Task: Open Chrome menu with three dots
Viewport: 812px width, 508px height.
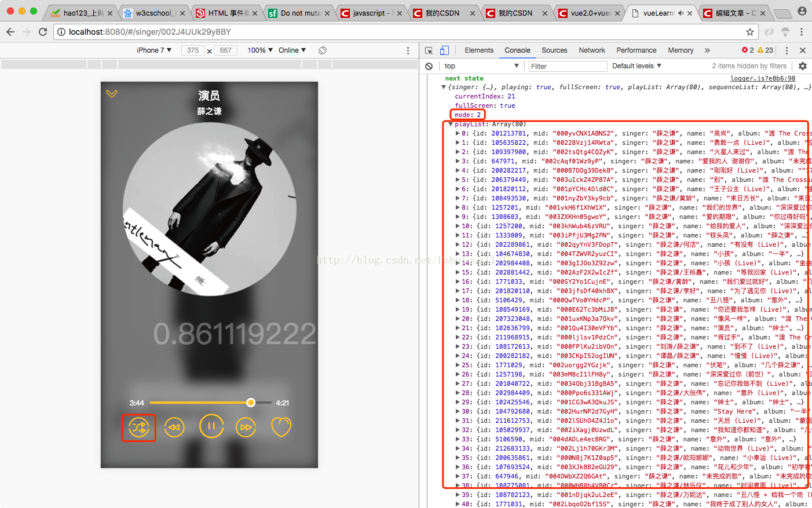Action: tap(802, 32)
